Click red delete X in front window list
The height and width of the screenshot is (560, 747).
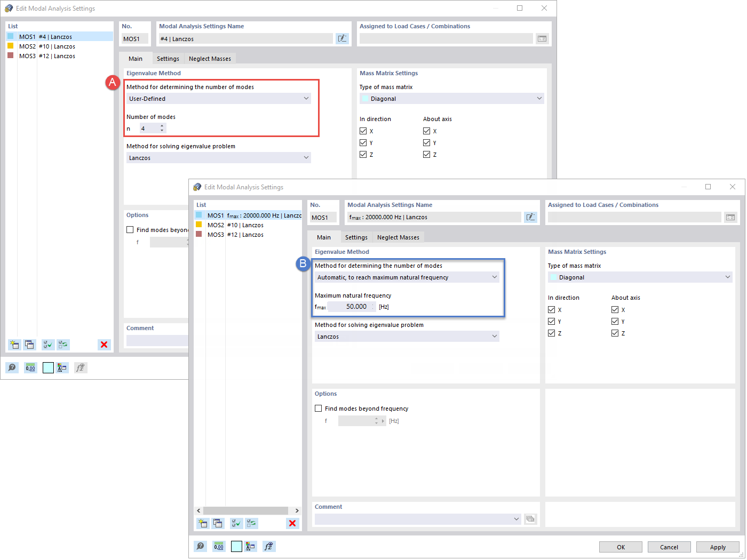coord(292,523)
